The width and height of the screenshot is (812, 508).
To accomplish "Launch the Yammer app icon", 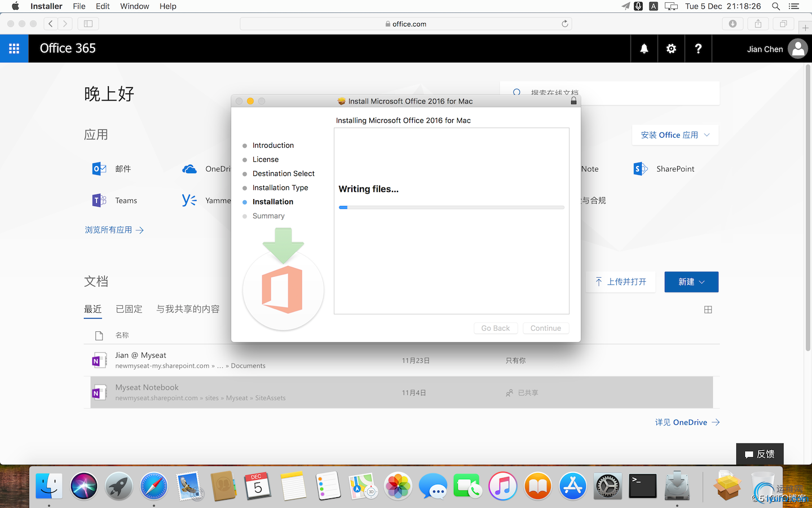I will (189, 200).
